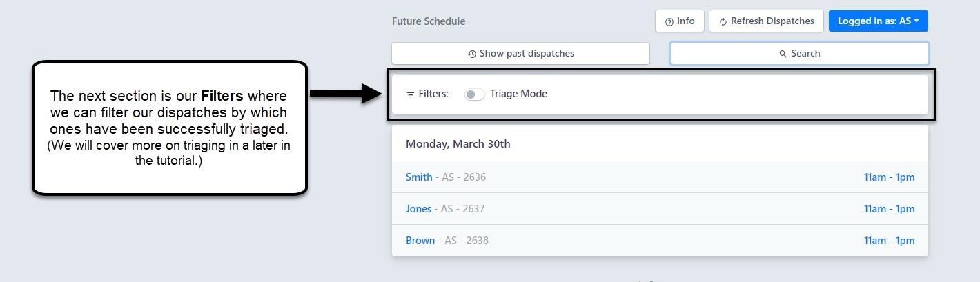Enable the Triage Mode switch
The height and width of the screenshot is (282, 980).
[474, 94]
